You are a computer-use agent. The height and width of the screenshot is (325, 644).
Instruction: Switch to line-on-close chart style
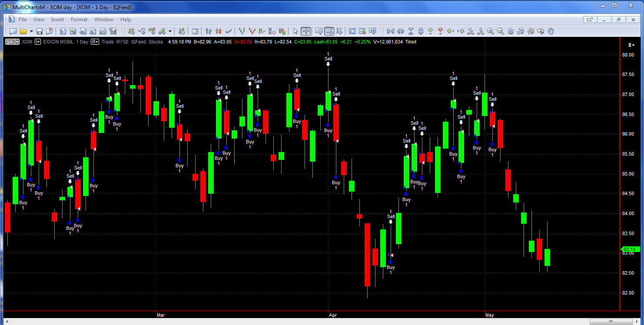[x=229, y=31]
